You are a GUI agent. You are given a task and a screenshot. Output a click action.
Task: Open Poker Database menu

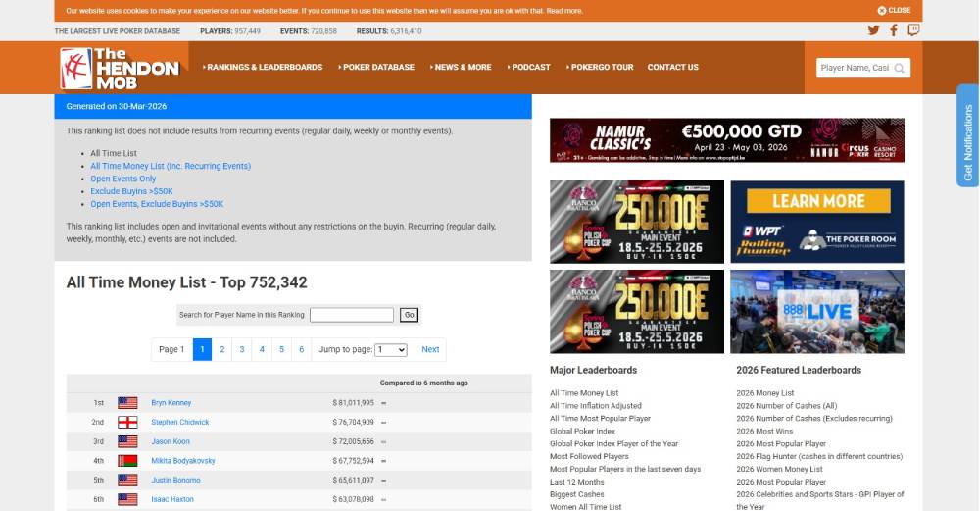click(x=376, y=67)
